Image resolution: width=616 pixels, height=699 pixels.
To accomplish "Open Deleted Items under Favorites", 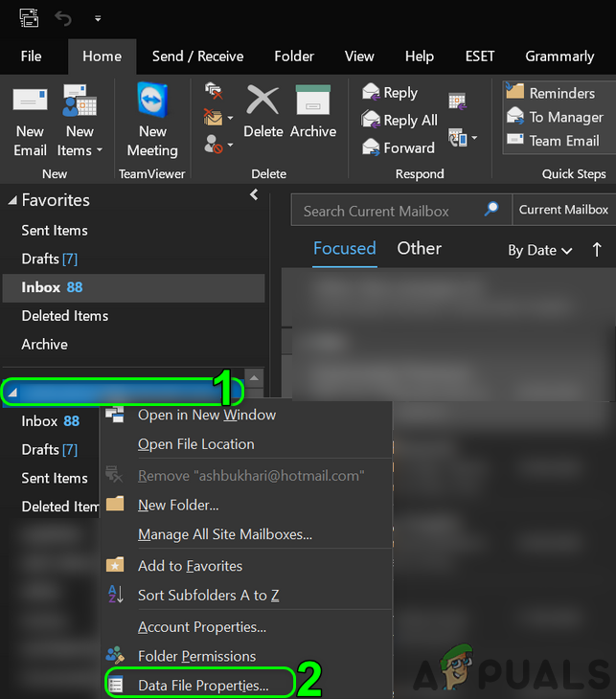I will point(65,316).
